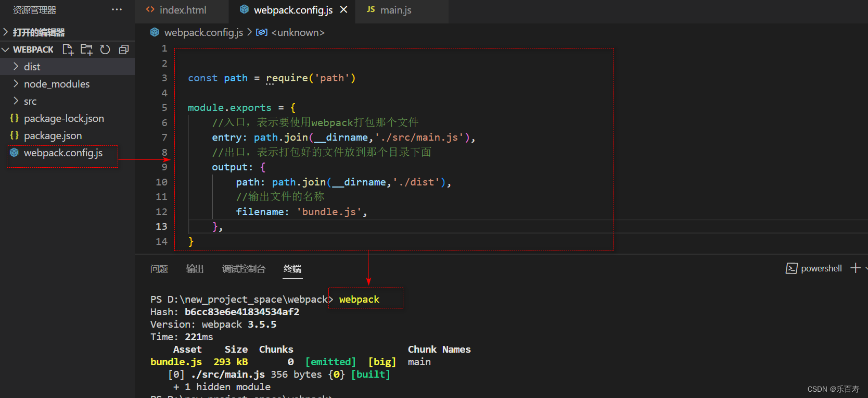The width and height of the screenshot is (868, 398).
Task: Expand the node_modules folder
Action: (16, 84)
